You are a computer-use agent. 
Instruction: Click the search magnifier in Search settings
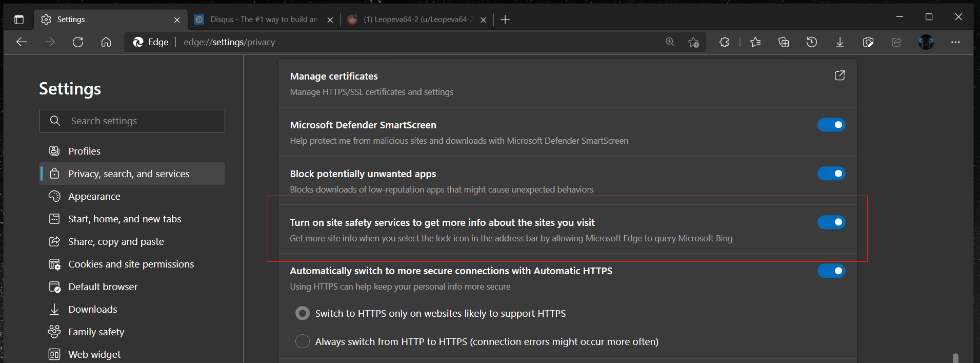[55, 121]
